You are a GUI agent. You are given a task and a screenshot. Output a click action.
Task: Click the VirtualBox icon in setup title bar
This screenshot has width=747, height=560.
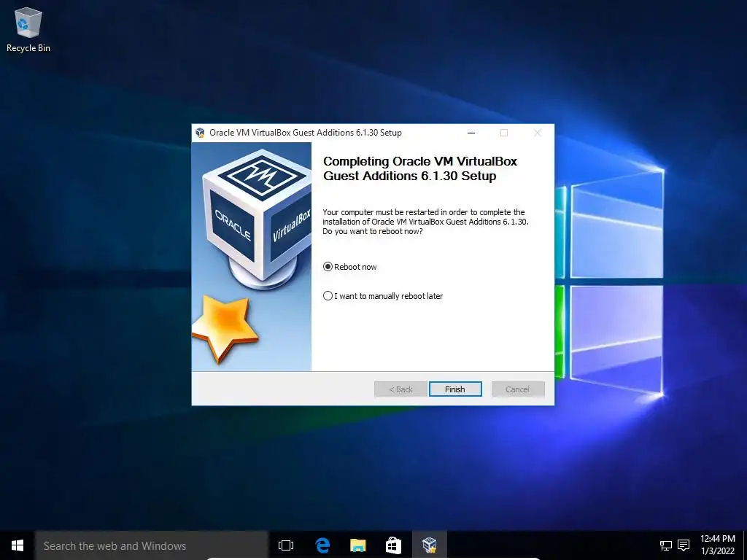[200, 133]
